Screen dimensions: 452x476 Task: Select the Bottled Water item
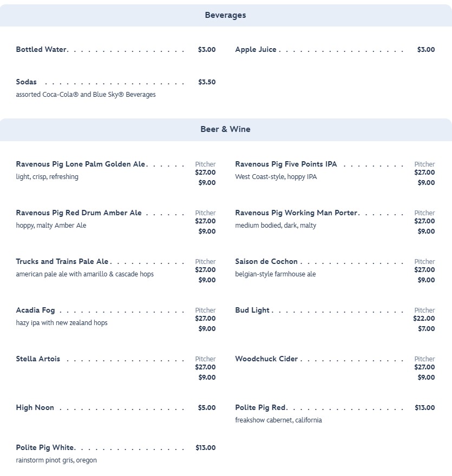point(42,50)
